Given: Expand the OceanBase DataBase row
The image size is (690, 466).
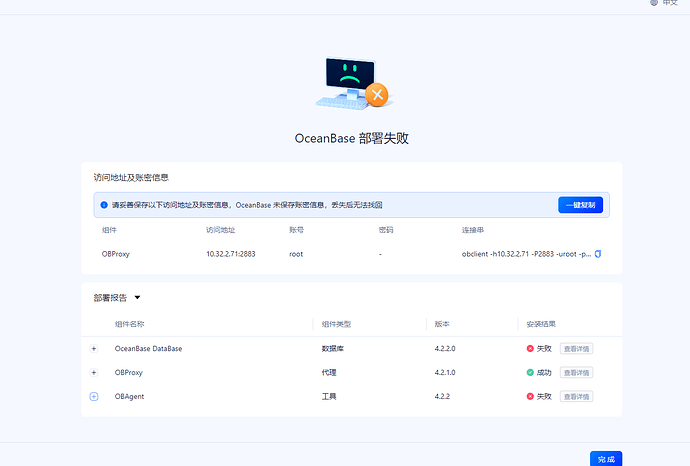Looking at the screenshot, I should pyautogui.click(x=94, y=349).
